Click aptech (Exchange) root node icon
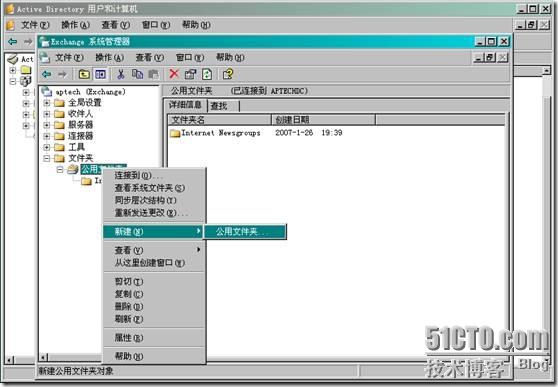This screenshot has width=558, height=387. (47, 92)
